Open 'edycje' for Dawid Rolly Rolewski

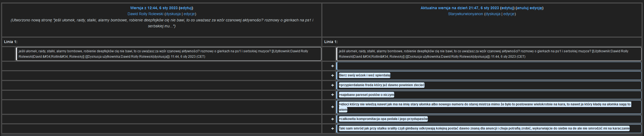coord(189,14)
